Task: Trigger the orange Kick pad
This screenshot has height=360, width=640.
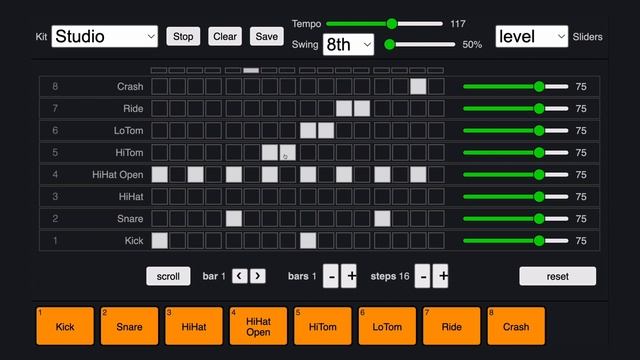Action: (65, 326)
